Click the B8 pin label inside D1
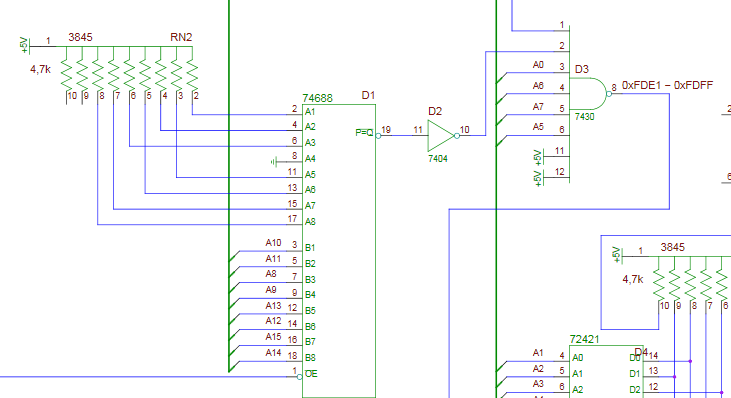 [x=310, y=357]
